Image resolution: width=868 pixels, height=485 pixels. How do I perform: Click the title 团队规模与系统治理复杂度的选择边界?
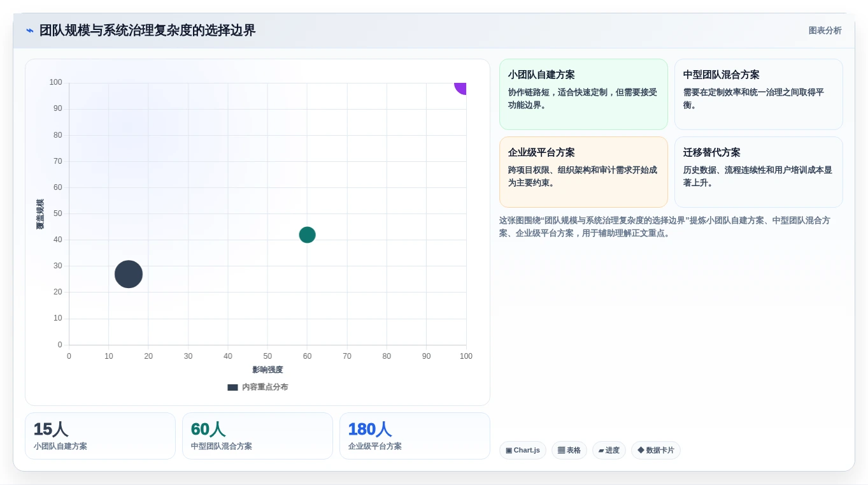pyautogui.click(x=148, y=31)
